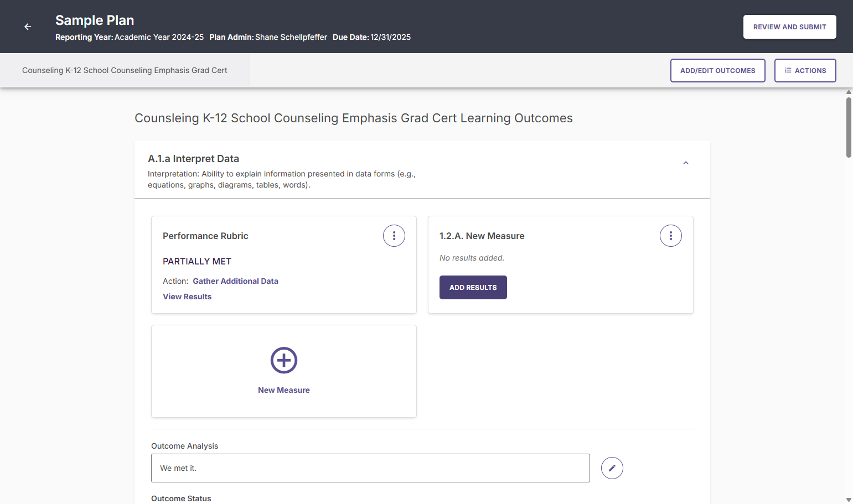Go back using the left arrow icon
The image size is (853, 504).
coord(28,27)
